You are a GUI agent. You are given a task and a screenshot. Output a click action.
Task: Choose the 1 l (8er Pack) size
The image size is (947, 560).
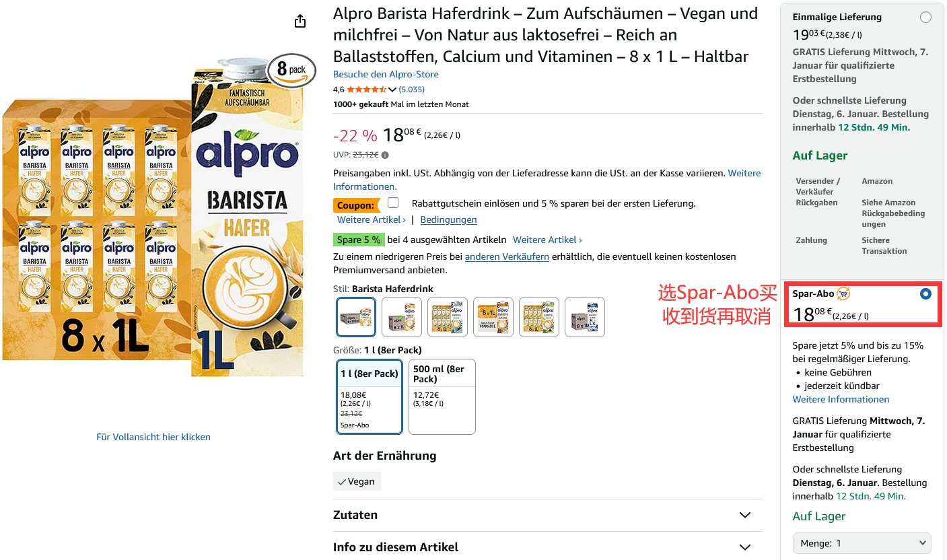(x=370, y=396)
